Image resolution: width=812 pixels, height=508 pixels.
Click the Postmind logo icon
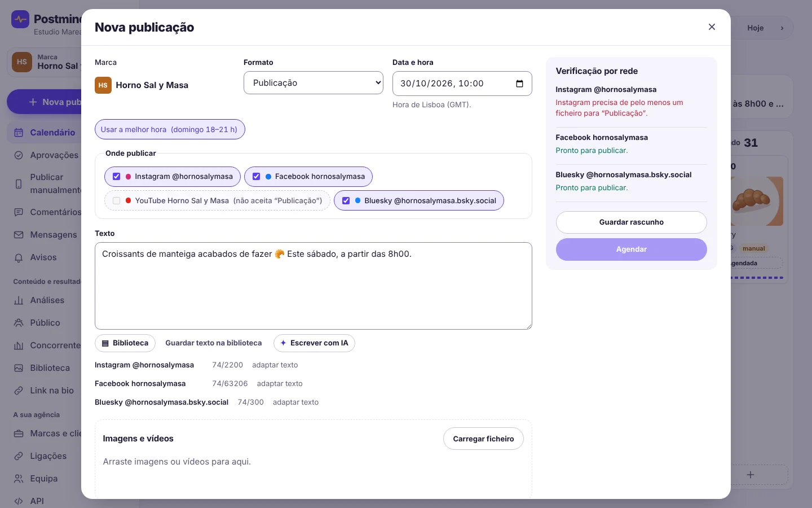click(20, 19)
